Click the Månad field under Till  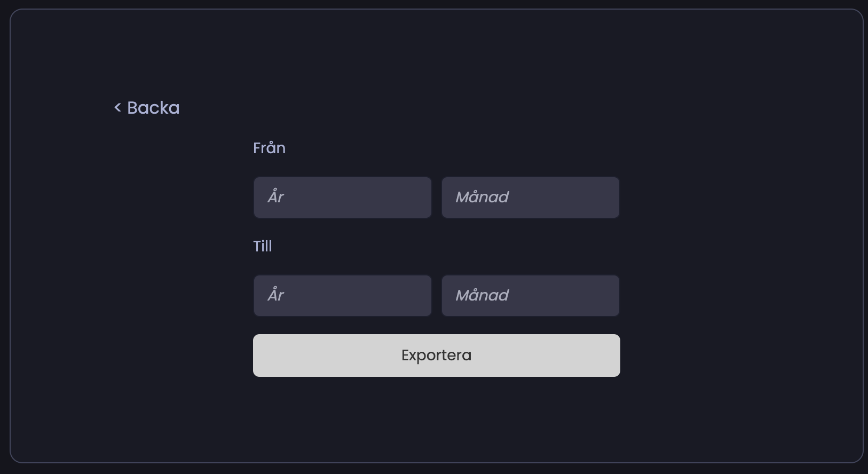530,296
